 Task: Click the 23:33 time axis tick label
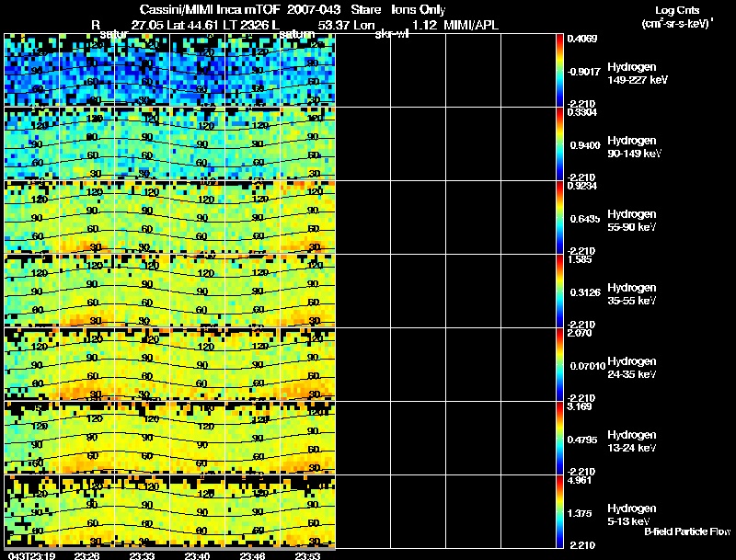pyautogui.click(x=143, y=554)
